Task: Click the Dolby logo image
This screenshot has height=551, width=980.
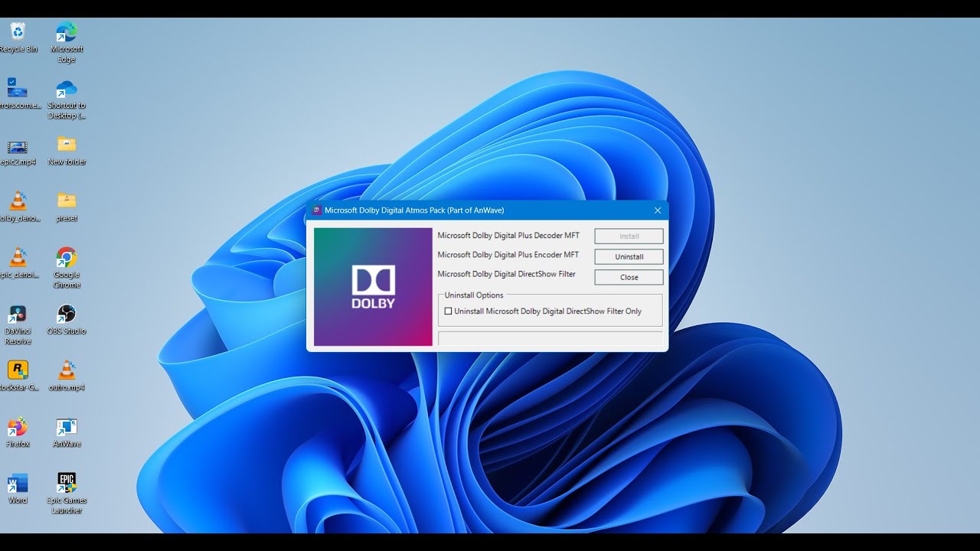Action: (x=373, y=287)
